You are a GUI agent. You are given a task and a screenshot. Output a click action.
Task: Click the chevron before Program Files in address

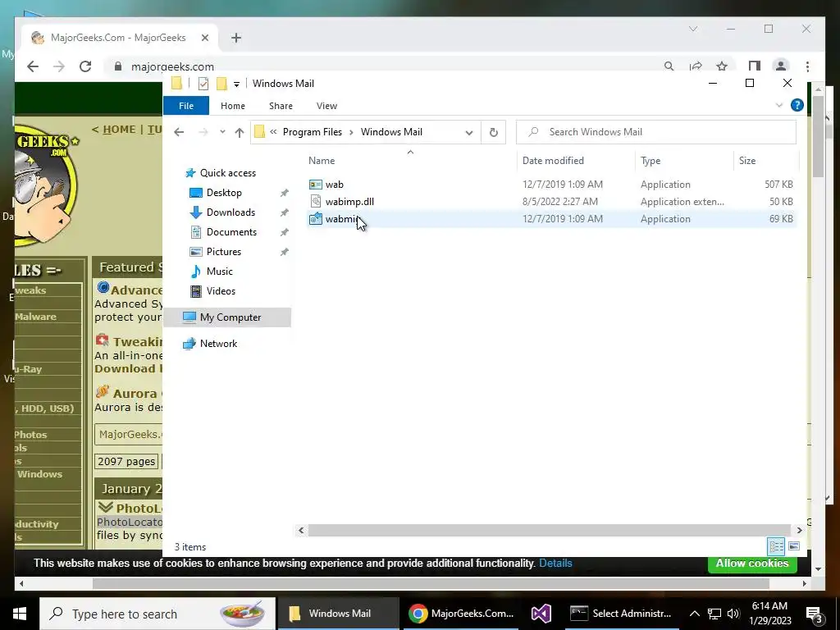click(273, 132)
